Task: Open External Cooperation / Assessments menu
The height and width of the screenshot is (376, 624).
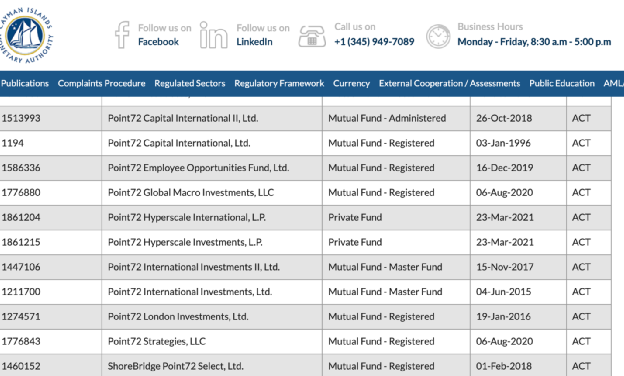Action: coord(449,84)
